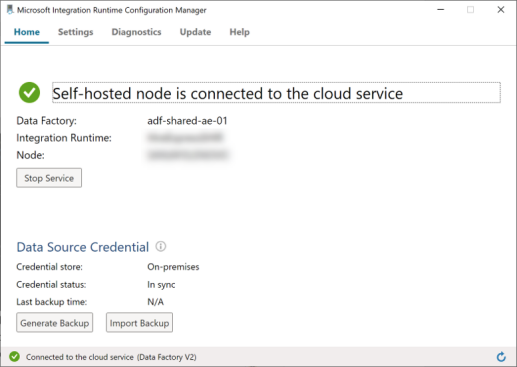The image size is (517, 367).
Task: Open the Help tab
Action: (239, 32)
